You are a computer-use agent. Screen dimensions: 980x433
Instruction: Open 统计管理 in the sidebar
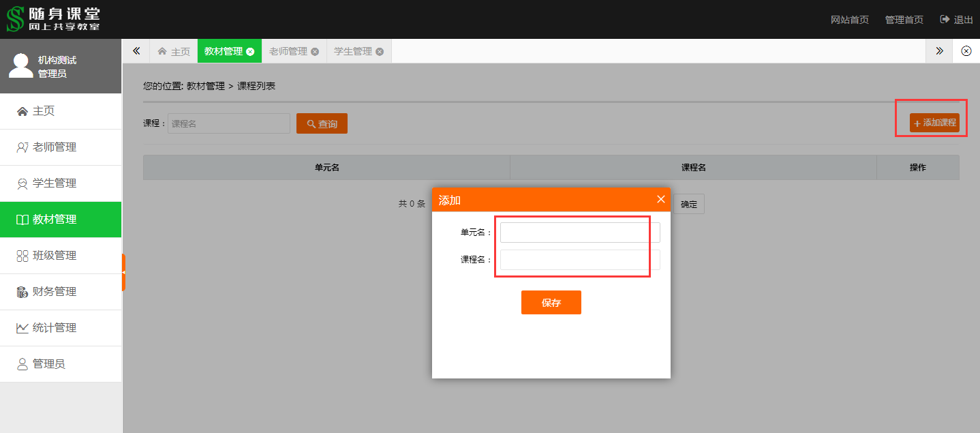click(55, 328)
